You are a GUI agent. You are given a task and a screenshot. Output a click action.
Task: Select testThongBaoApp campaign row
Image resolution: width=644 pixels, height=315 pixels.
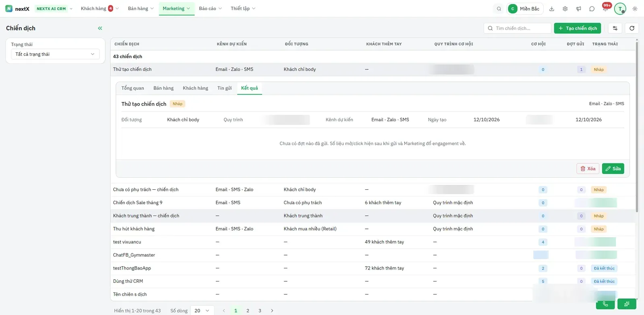tap(373, 268)
